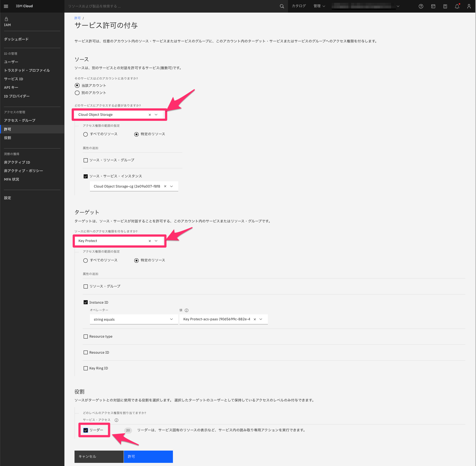The height and width of the screenshot is (466, 476).
Task: Open Service ID in the sidebar
Action: click(x=14, y=79)
